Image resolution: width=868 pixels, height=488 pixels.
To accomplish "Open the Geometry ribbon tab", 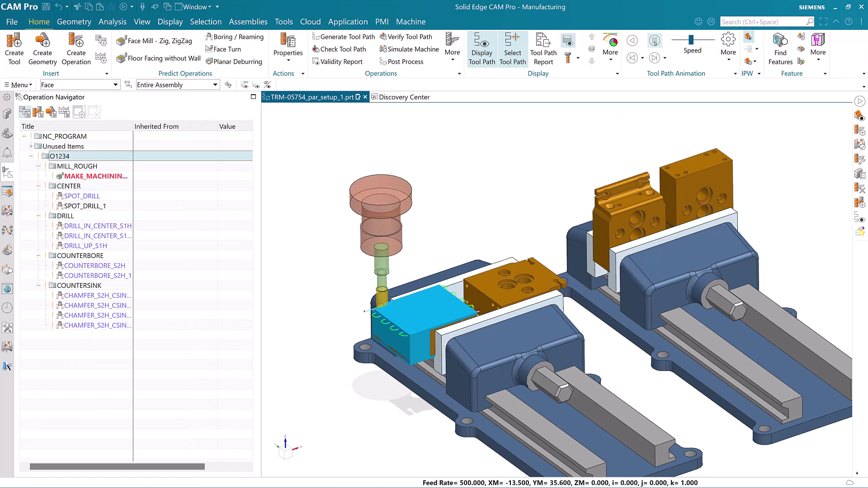I will click(74, 22).
